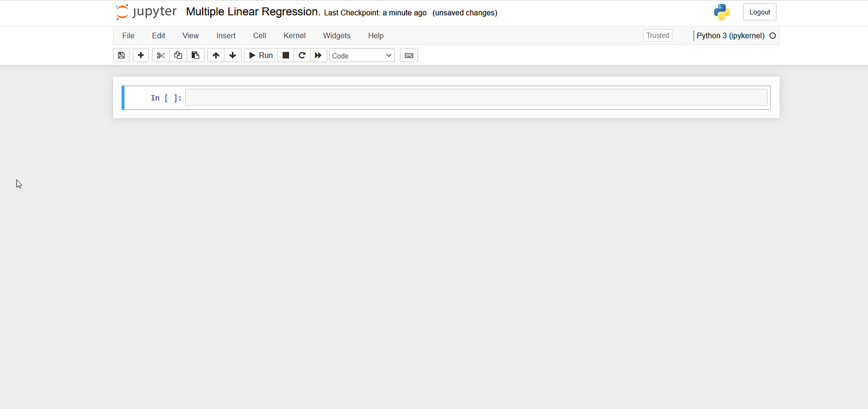Paste cell below using paste icon
Image resolution: width=868 pixels, height=409 pixels.
[x=195, y=55]
